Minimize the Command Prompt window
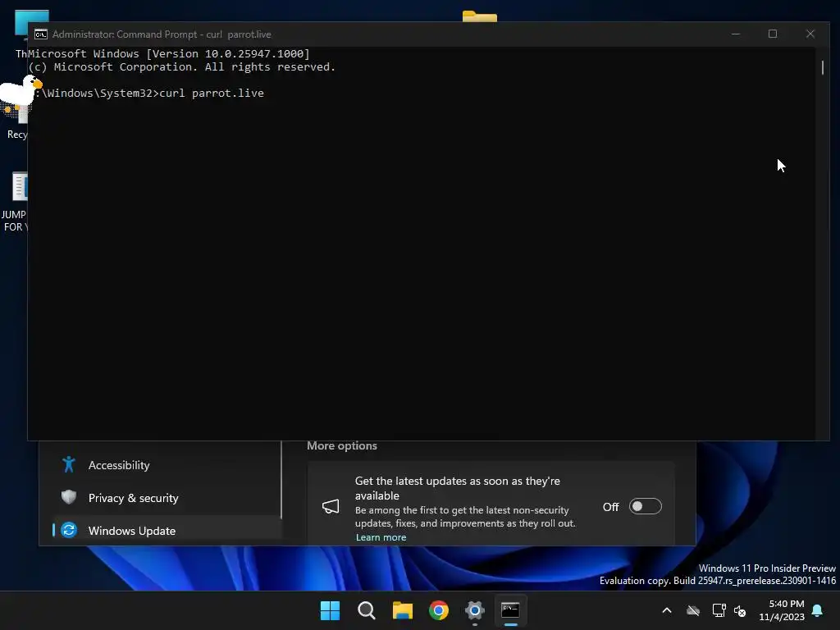840x630 pixels. [x=736, y=34]
